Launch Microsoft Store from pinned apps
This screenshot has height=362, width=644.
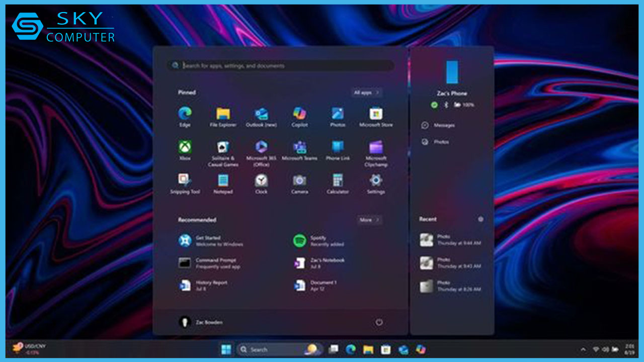[376, 117]
